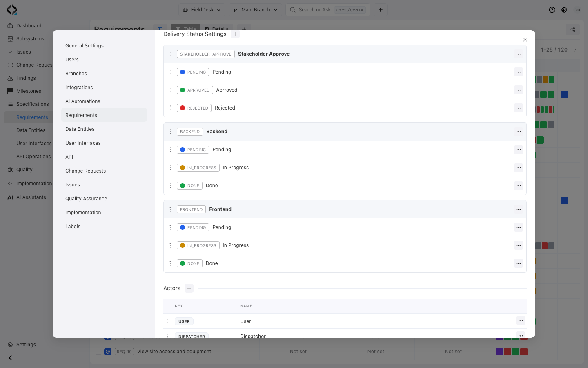Click drag handle of Backend group

click(170, 132)
